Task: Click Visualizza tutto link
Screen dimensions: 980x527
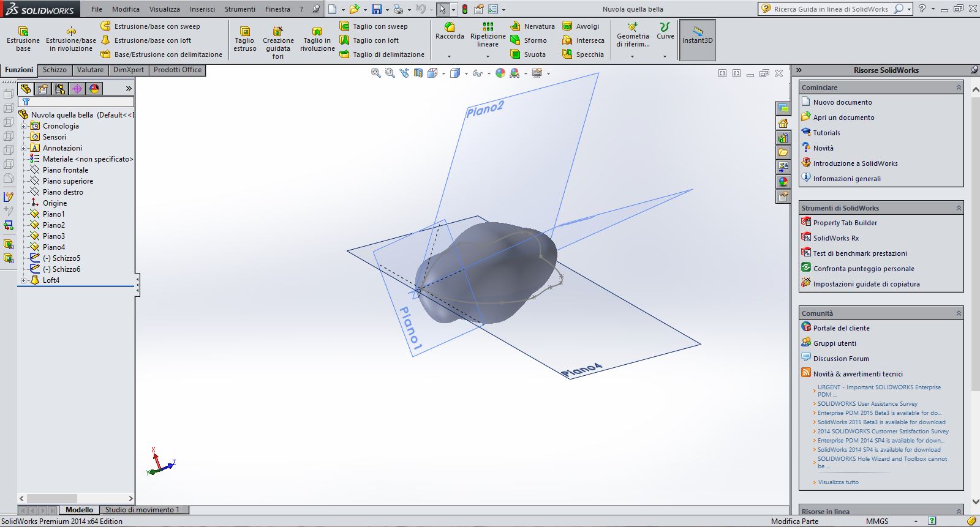Action: click(838, 482)
